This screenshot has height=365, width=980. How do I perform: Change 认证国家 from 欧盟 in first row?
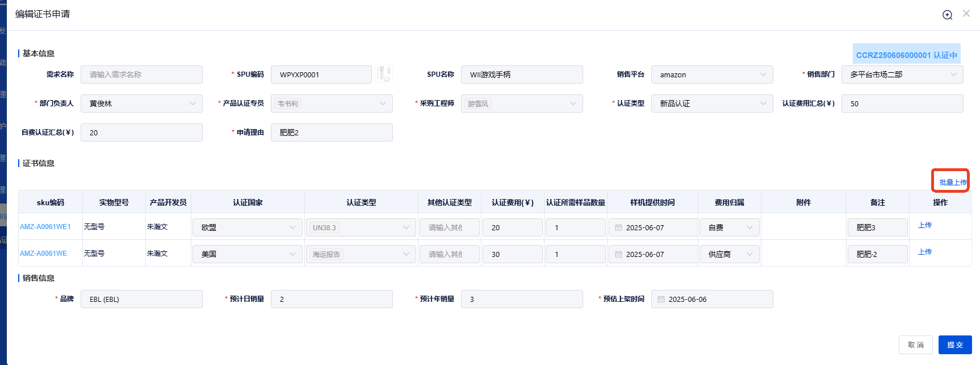point(247,227)
